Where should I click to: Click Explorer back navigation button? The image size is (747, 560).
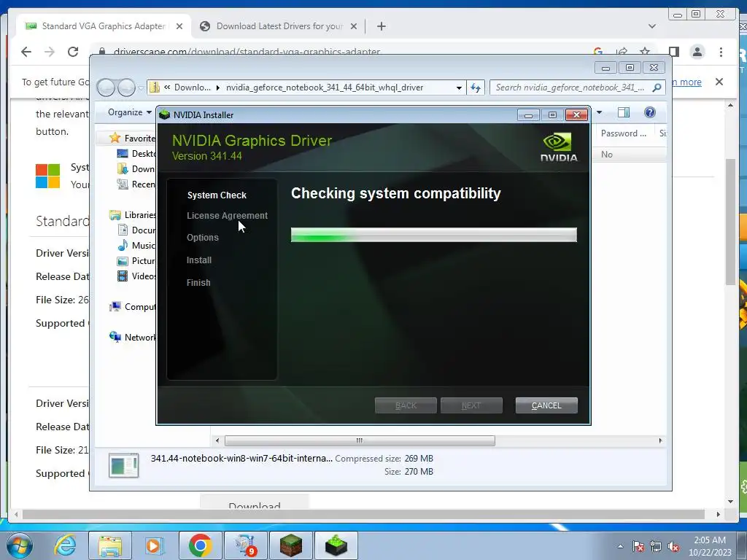point(106,87)
